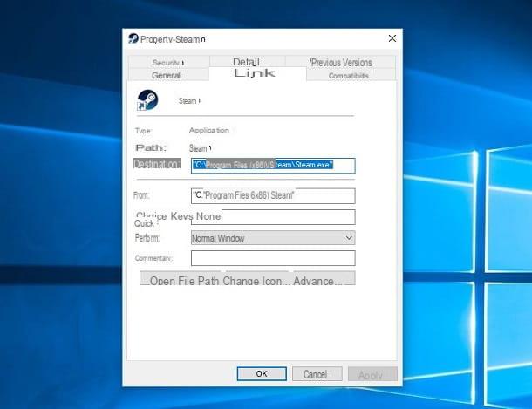Switch to the General tab
Image resolution: width=532 pixels, height=409 pixels.
[x=167, y=75]
